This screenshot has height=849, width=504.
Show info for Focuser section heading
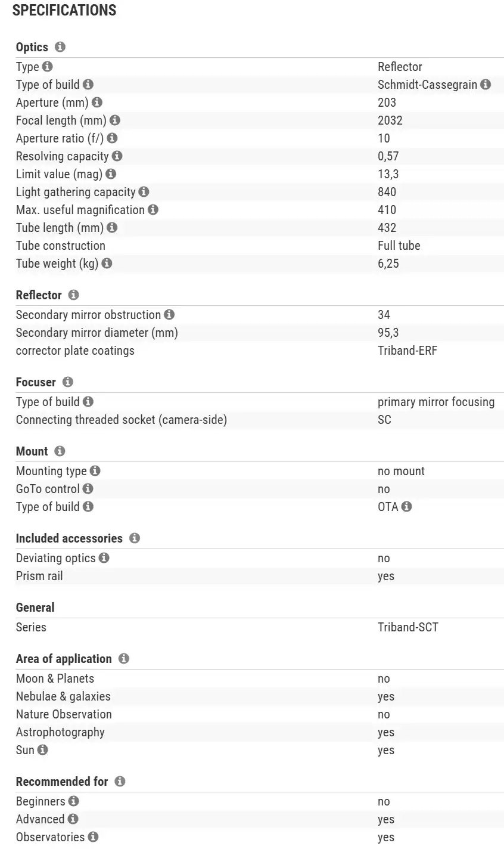(67, 382)
